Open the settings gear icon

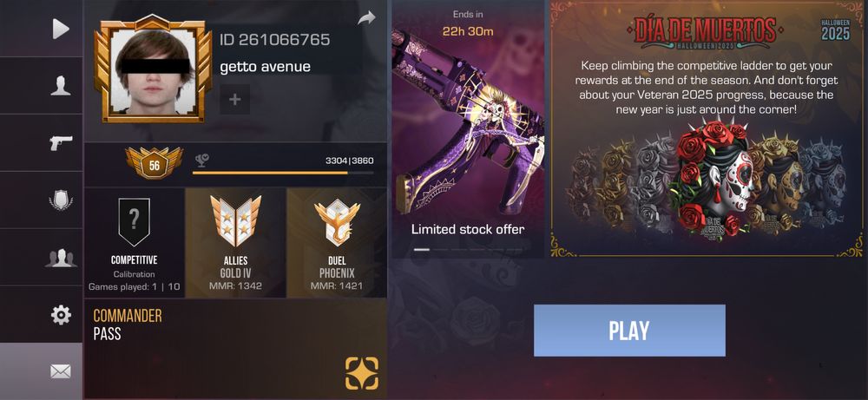tap(61, 315)
